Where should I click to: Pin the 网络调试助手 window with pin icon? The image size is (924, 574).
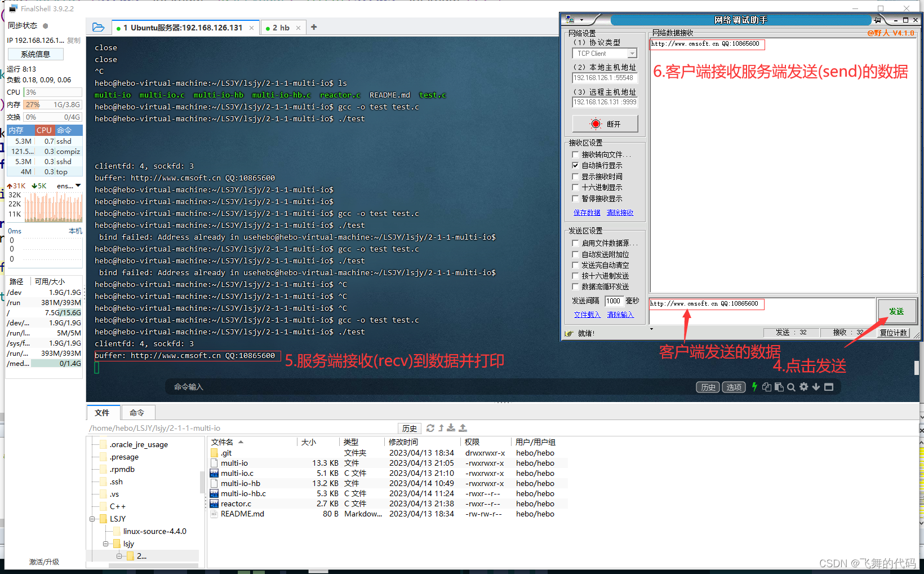coord(877,20)
